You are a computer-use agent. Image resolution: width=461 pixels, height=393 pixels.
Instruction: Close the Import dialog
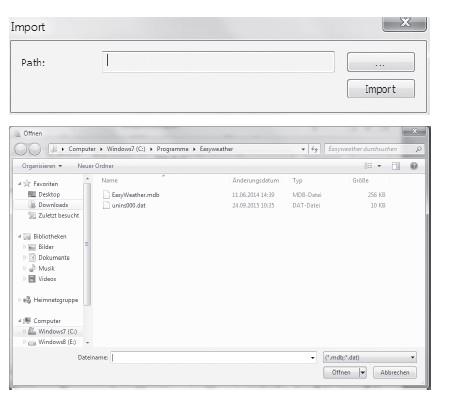click(x=404, y=23)
